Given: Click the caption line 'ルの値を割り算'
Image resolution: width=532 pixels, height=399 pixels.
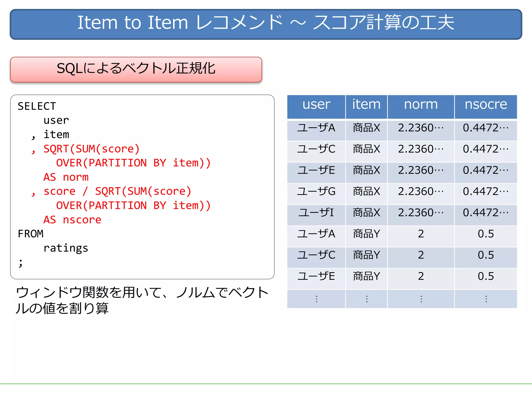Looking at the screenshot, I should 62,308.
